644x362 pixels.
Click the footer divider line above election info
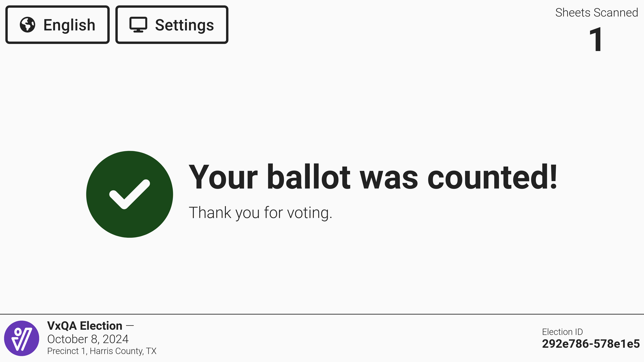pyautogui.click(x=322, y=314)
